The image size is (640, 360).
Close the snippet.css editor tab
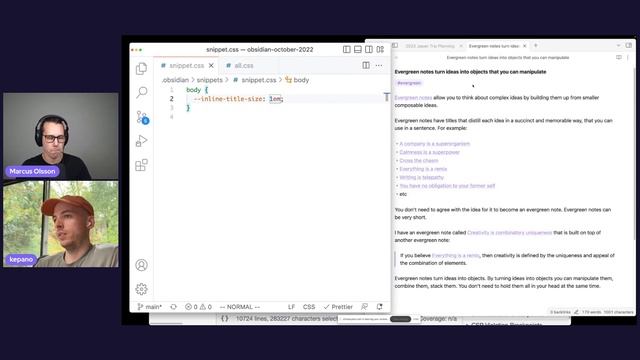pos(211,65)
